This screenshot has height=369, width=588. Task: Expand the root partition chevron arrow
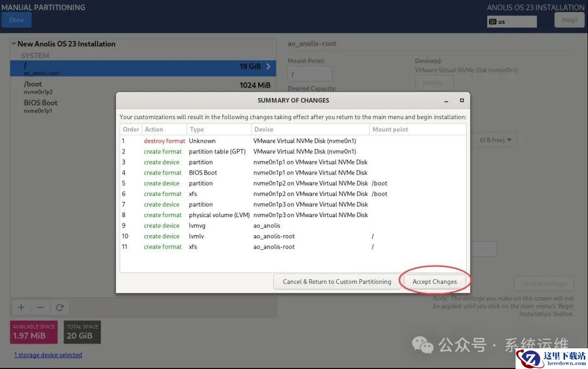[268, 66]
